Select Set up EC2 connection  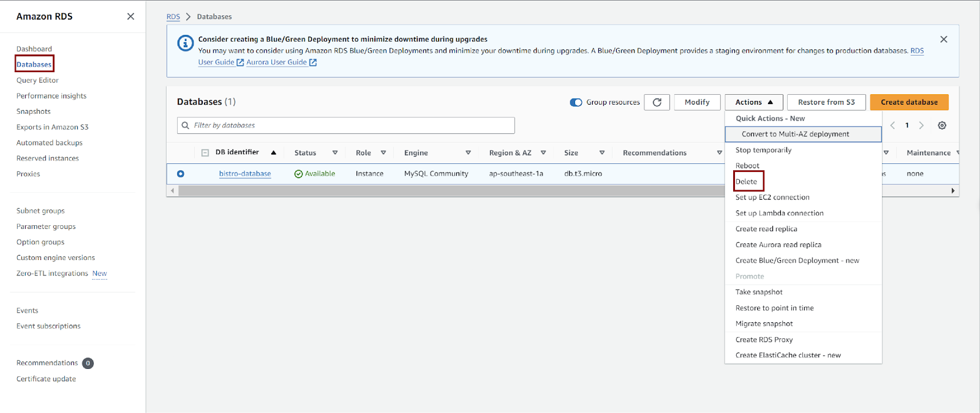click(x=772, y=198)
